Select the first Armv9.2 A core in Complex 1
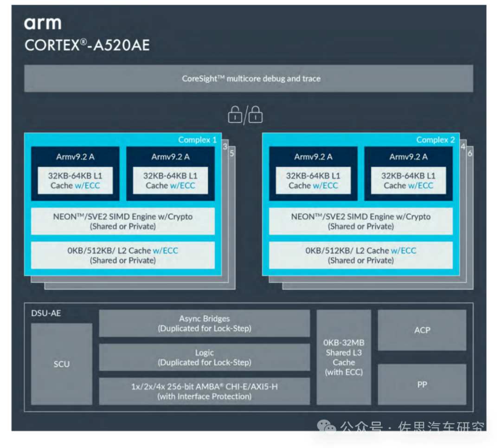501x448 pixels. [76, 174]
